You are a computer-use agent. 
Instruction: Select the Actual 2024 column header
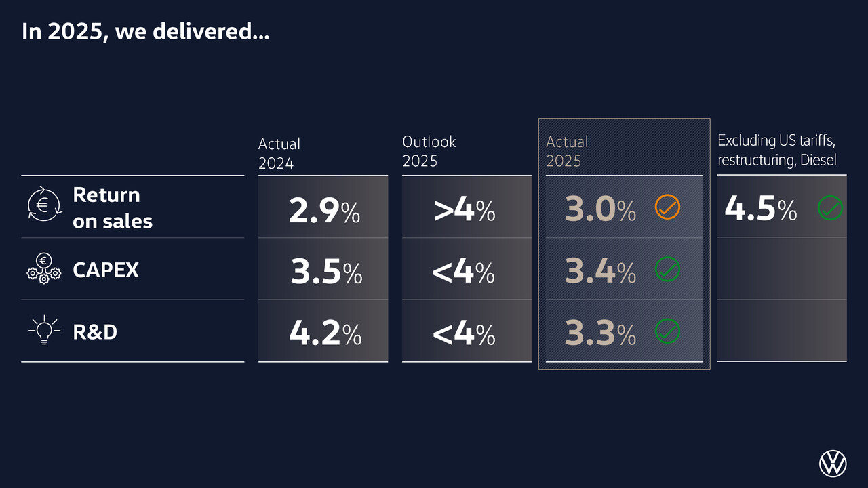[x=279, y=153]
